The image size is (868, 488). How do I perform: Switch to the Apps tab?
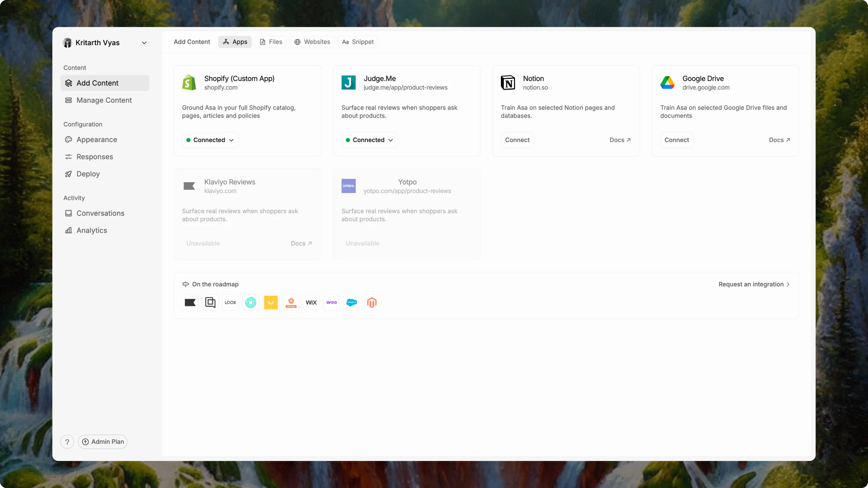(235, 42)
